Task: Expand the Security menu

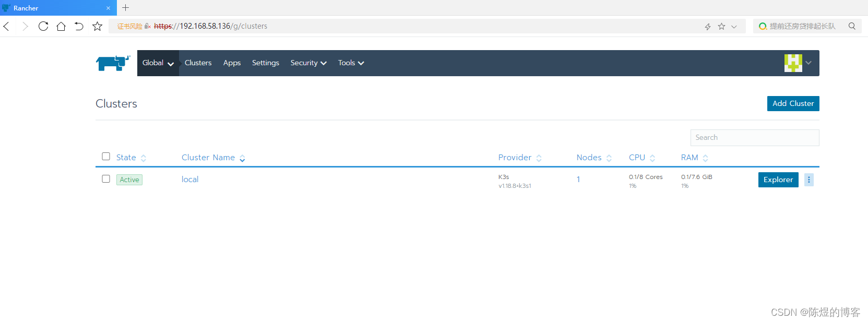Action: 308,63
